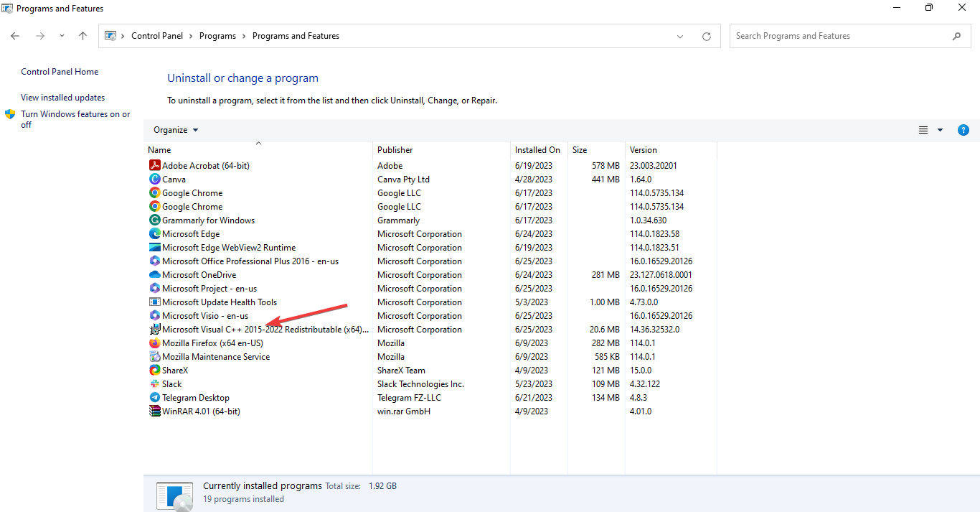Open View installed updates link

62,98
